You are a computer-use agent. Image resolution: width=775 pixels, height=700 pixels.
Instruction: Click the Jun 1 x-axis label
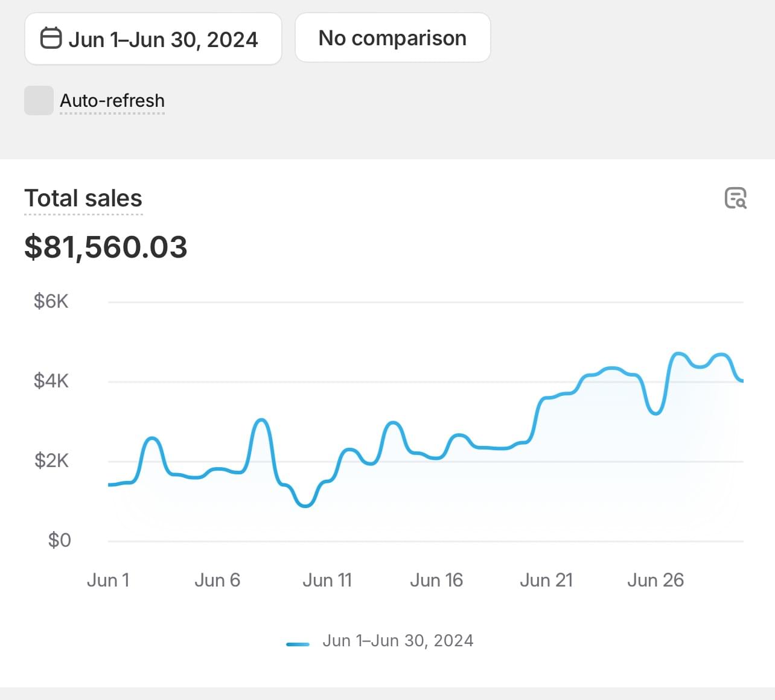[108, 581]
